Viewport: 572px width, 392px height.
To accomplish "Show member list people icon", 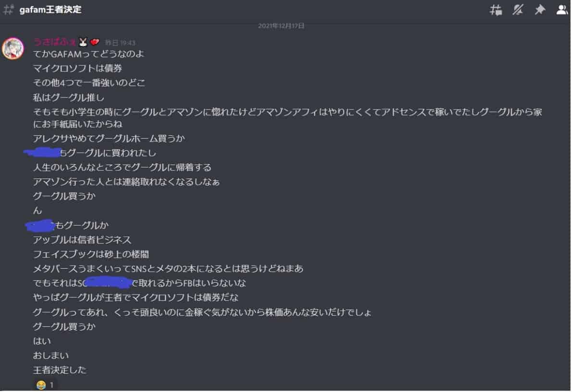I will pyautogui.click(x=562, y=10).
